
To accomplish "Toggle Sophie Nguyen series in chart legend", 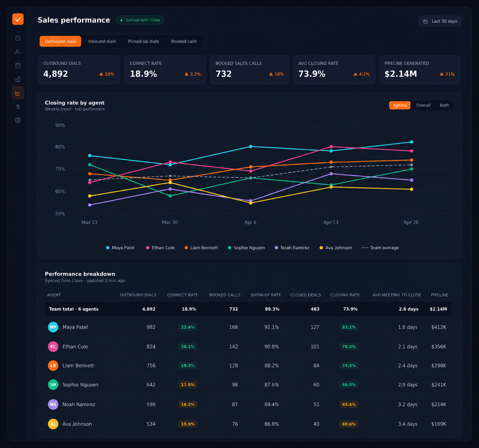I will pos(246,248).
